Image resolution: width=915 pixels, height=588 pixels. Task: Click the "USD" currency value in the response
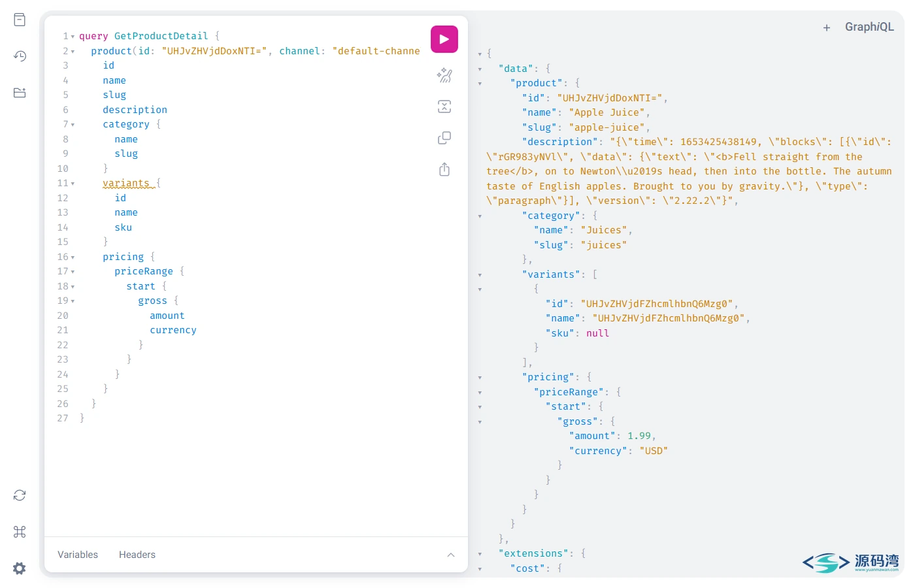(x=654, y=451)
